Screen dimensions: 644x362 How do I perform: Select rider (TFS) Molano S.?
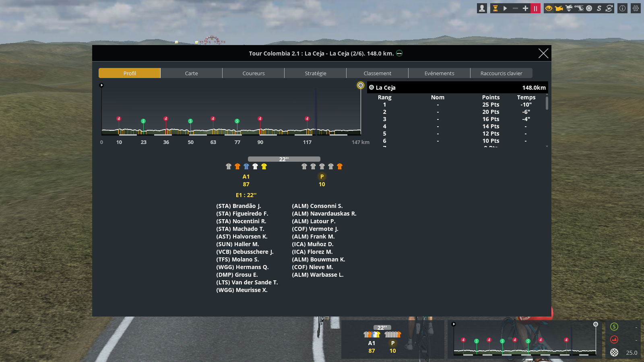pos(237,259)
